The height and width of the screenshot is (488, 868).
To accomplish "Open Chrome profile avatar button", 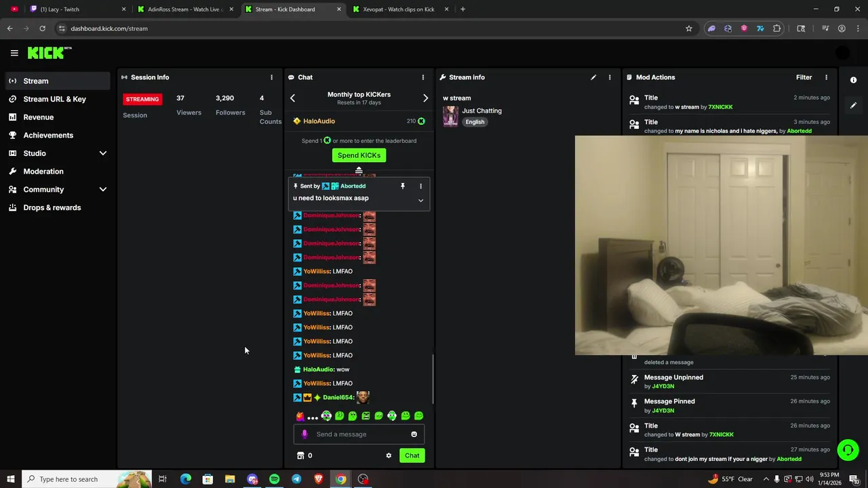I will point(842,28).
